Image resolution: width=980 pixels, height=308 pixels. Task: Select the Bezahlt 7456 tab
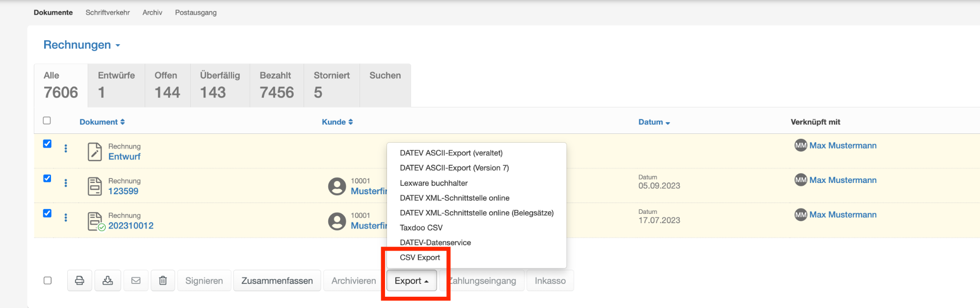pos(277,85)
